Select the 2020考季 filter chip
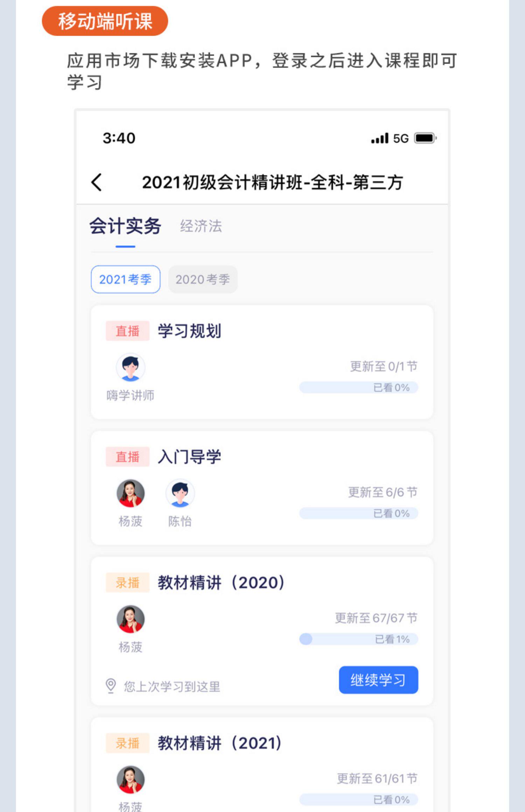 203,279
